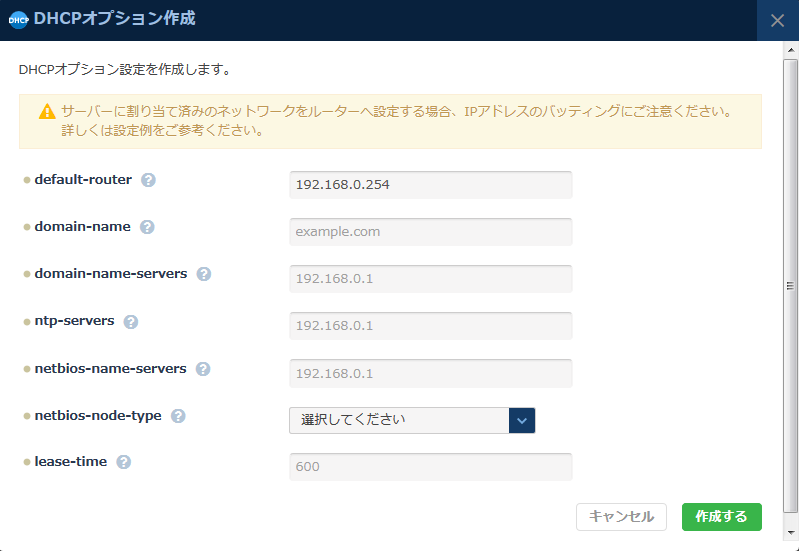Show help for ntp-servers field
This screenshot has width=799, height=551.
[x=131, y=322]
